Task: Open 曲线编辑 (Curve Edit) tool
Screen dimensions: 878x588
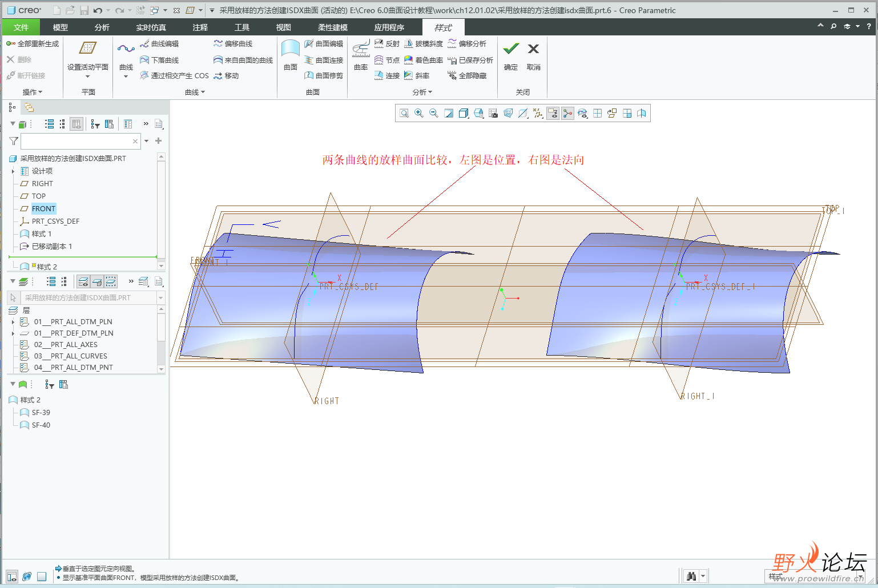Action: click(x=159, y=44)
